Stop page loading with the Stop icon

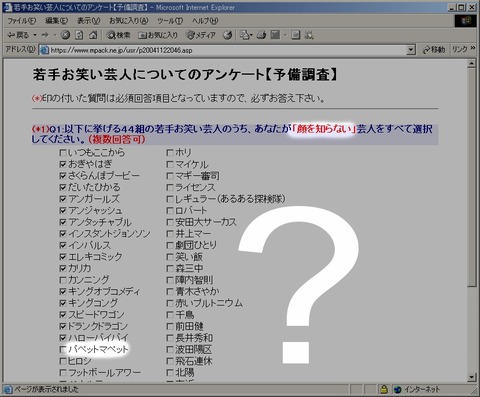tap(65, 35)
